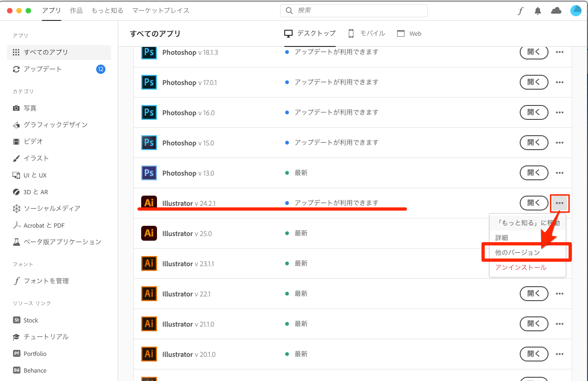Viewport: 588px width, 381px height.
Task: Click 開く button for Illustrator v 22.1
Action: pyautogui.click(x=534, y=294)
